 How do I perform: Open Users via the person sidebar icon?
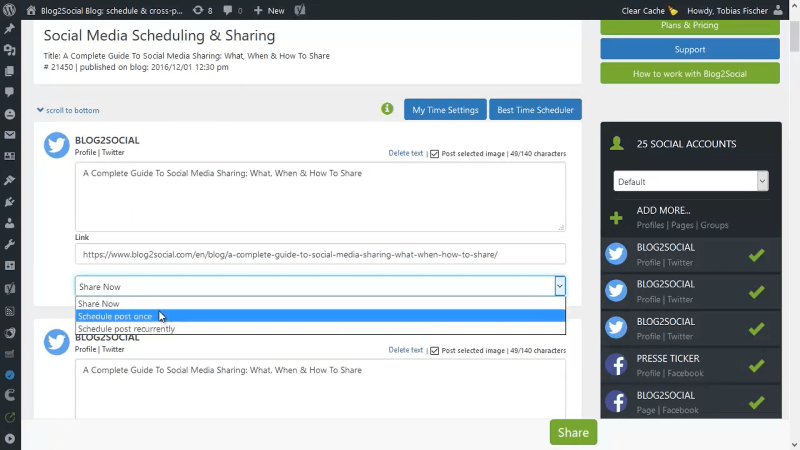[x=10, y=223]
